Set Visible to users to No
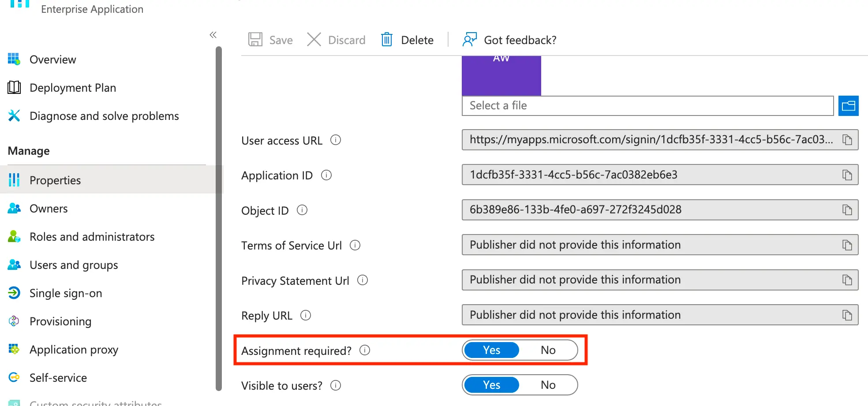The width and height of the screenshot is (868, 406). [548, 385]
